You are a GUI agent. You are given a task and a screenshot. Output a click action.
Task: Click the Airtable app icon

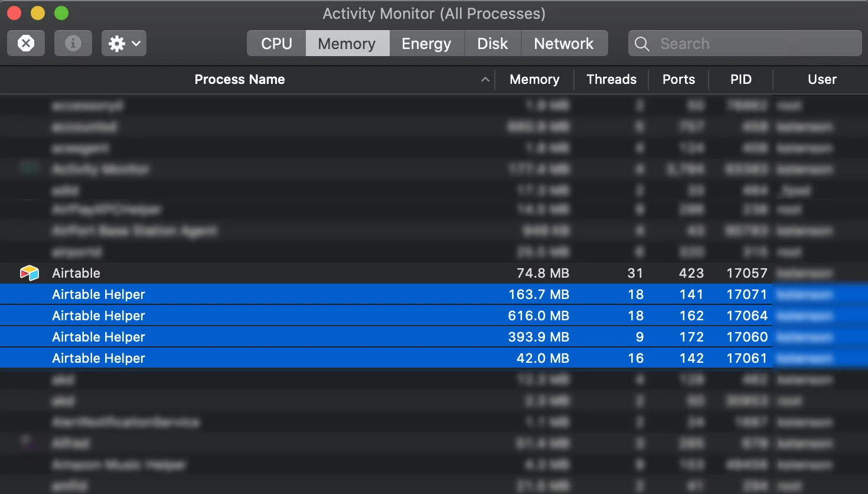tap(30, 273)
